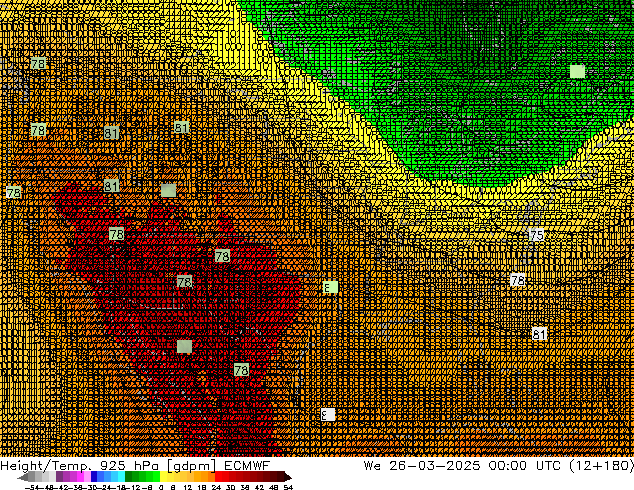Click the legend value 54
634x490 pixels.
click(287, 487)
